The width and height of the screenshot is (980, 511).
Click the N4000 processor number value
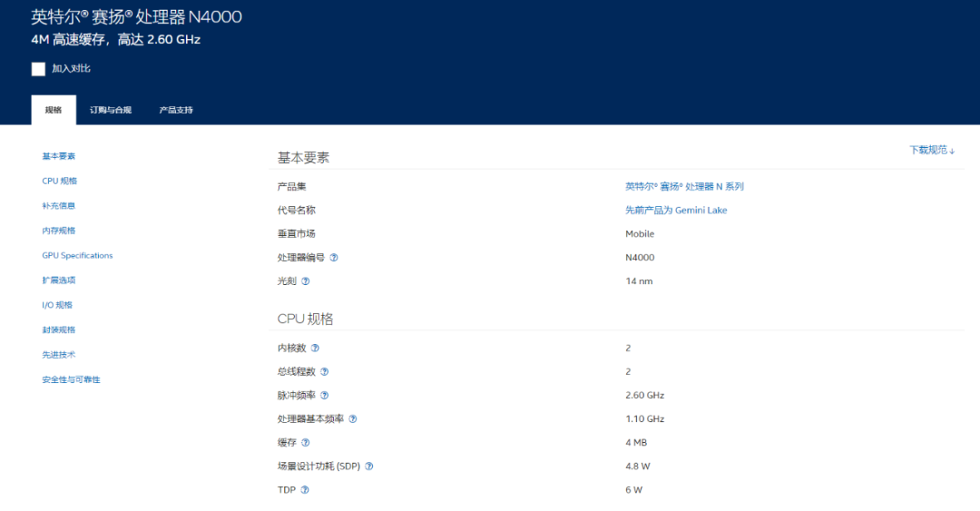(640, 258)
